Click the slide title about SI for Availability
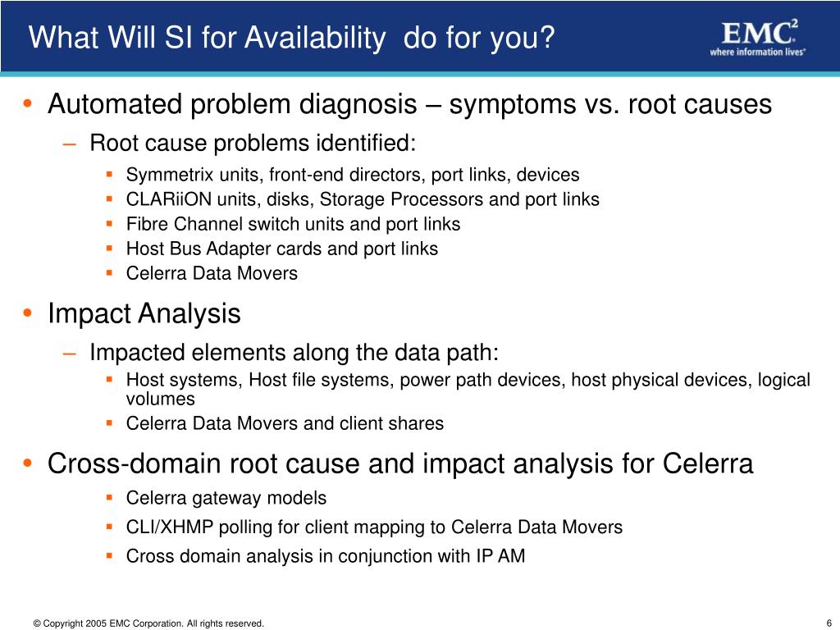The height and width of the screenshot is (630, 840). click(x=291, y=38)
